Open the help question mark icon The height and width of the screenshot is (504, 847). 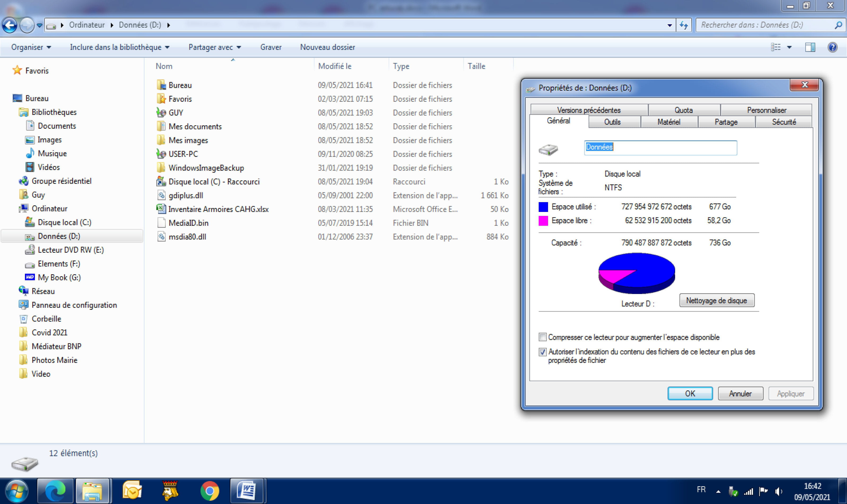click(x=832, y=47)
